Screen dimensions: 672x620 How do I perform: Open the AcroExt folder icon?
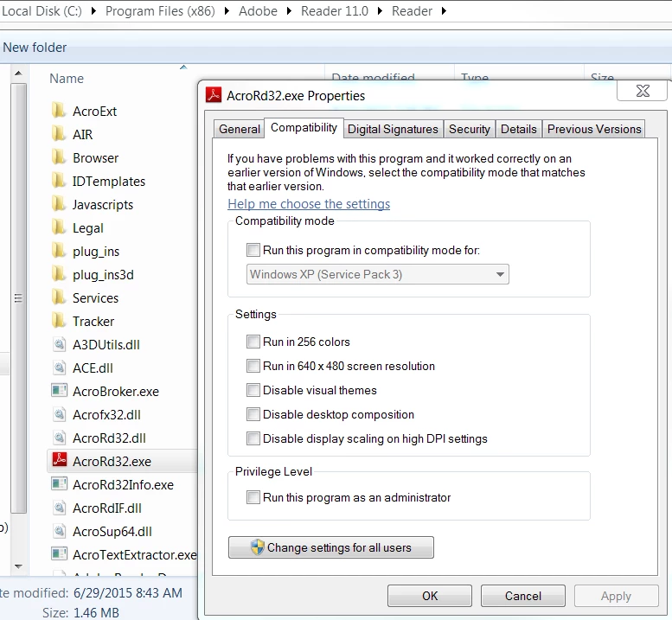click(59, 111)
